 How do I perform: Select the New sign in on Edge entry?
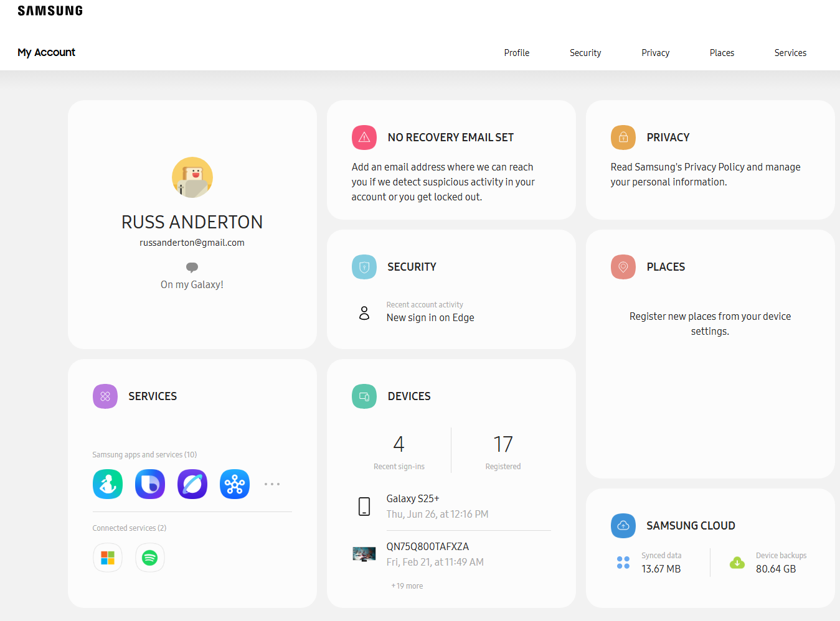(x=430, y=317)
